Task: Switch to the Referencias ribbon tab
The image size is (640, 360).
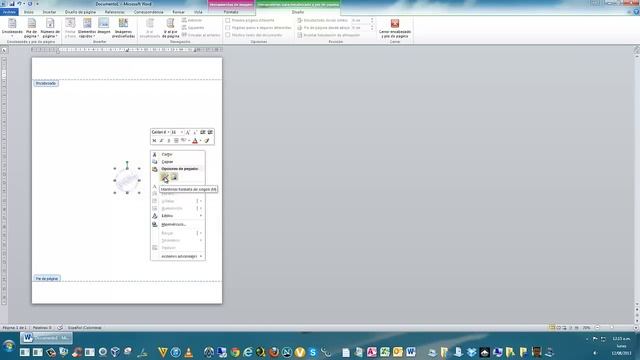Action: click(x=115, y=12)
